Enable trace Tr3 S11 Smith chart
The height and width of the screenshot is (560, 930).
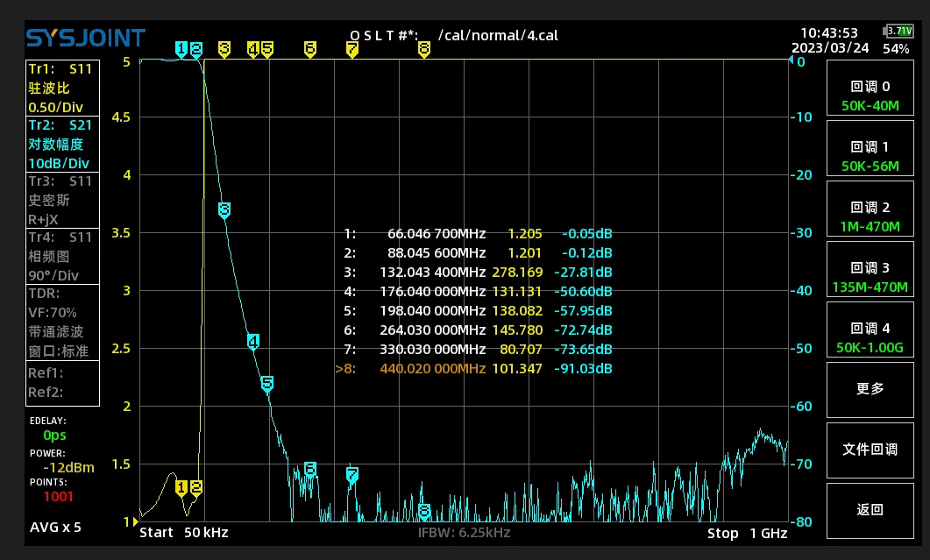(x=62, y=200)
